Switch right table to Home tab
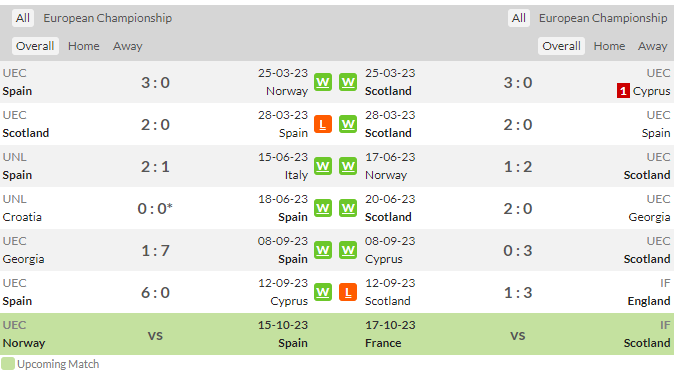678x391 pixels. click(609, 46)
